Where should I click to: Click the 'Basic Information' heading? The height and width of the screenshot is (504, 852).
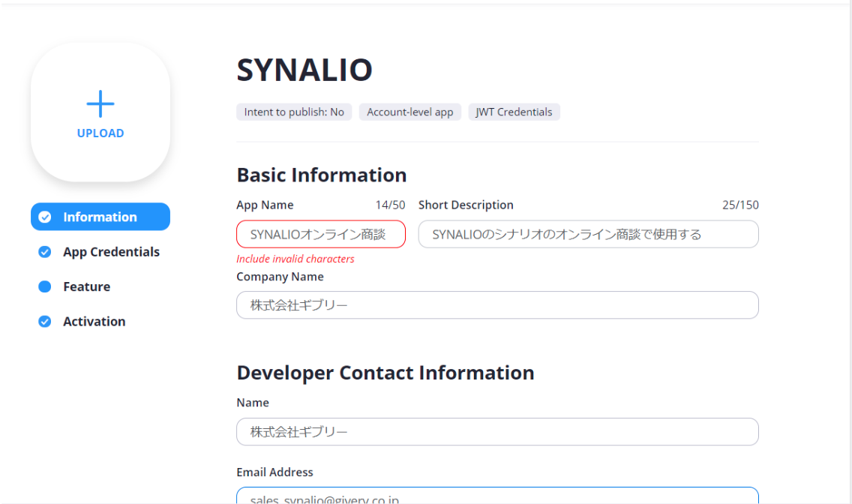[322, 175]
